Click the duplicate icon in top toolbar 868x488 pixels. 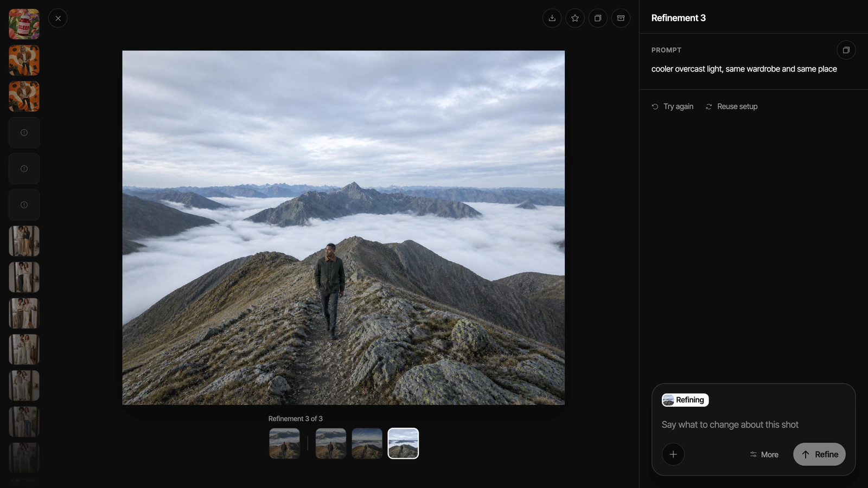(x=598, y=18)
